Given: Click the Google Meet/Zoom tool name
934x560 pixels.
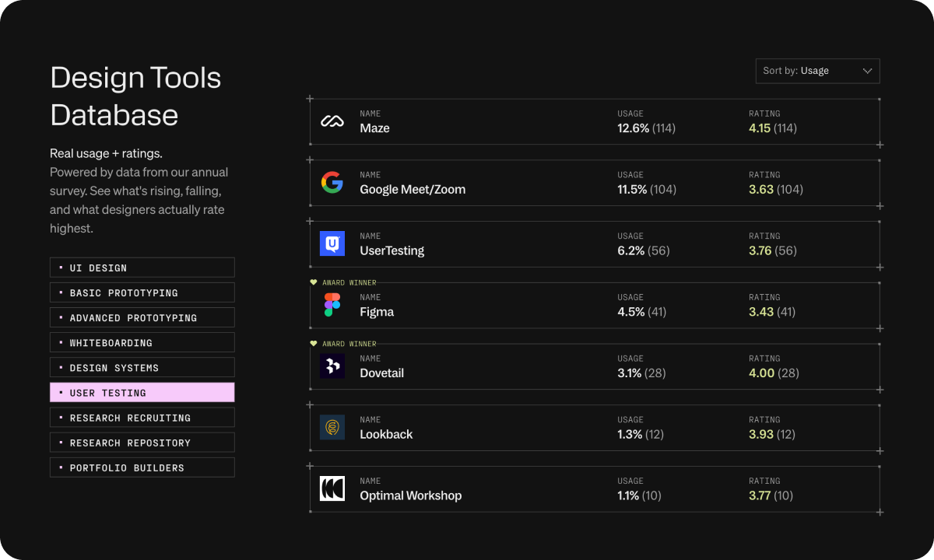Looking at the screenshot, I should click(413, 190).
